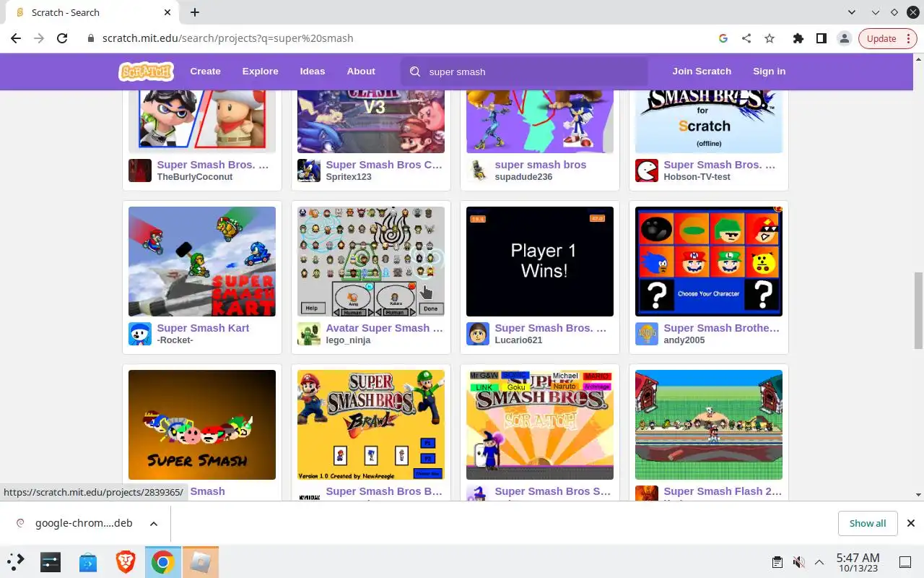Open the tab search chevron in the title bar
This screenshot has width=924, height=578.
(852, 12)
